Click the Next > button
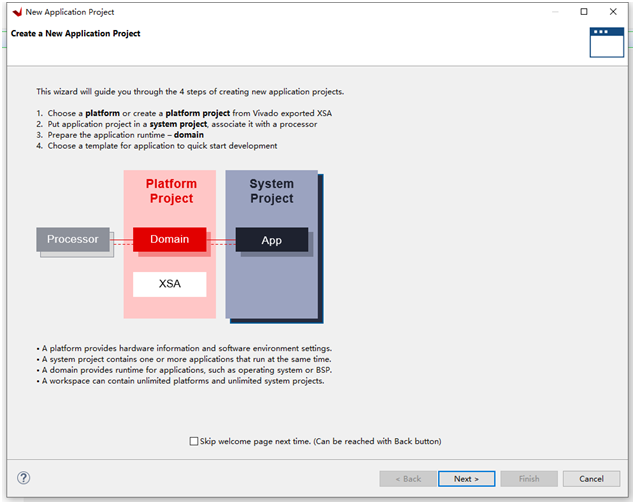This screenshot has height=504, width=635. click(466, 478)
